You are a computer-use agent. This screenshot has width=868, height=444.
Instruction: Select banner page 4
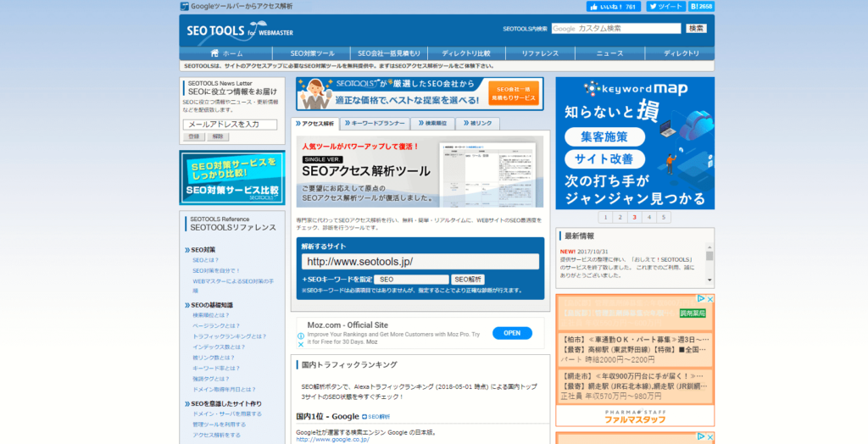click(648, 218)
